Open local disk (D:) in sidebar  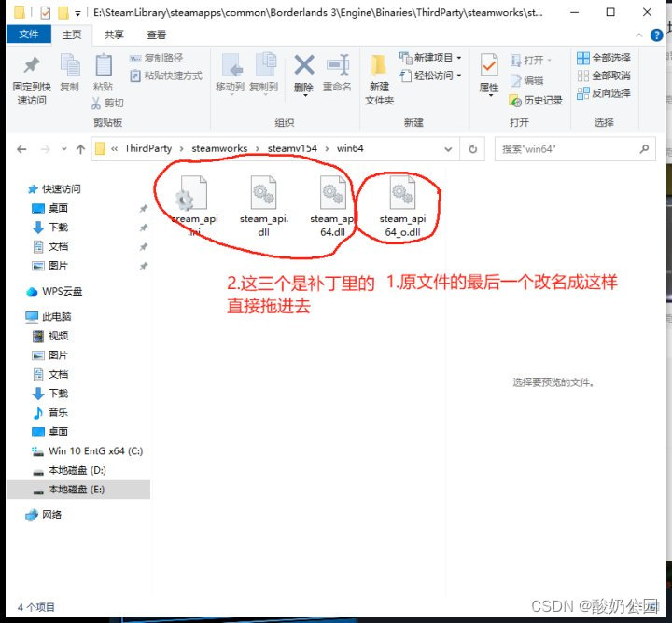(x=69, y=470)
